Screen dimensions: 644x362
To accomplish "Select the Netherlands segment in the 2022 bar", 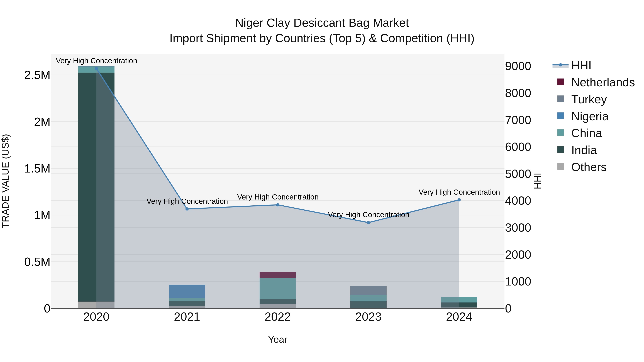I will click(x=277, y=275).
